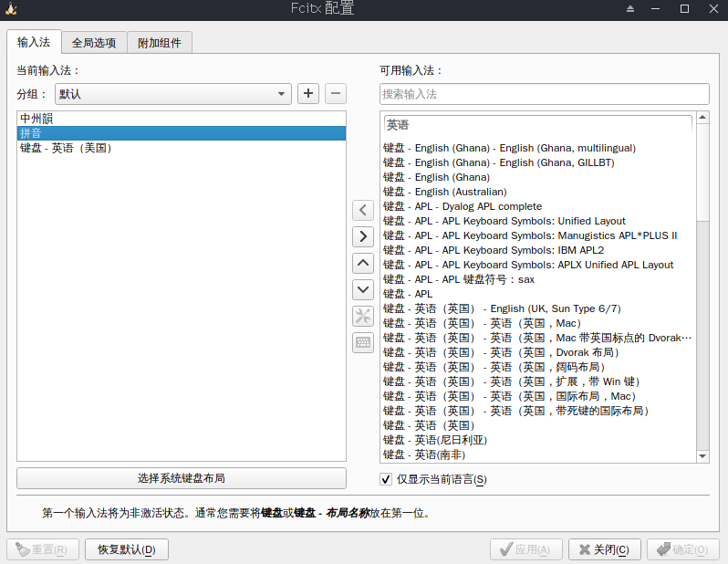
Task: Select 键盘 - 英语（美国） in current list
Action: point(182,148)
